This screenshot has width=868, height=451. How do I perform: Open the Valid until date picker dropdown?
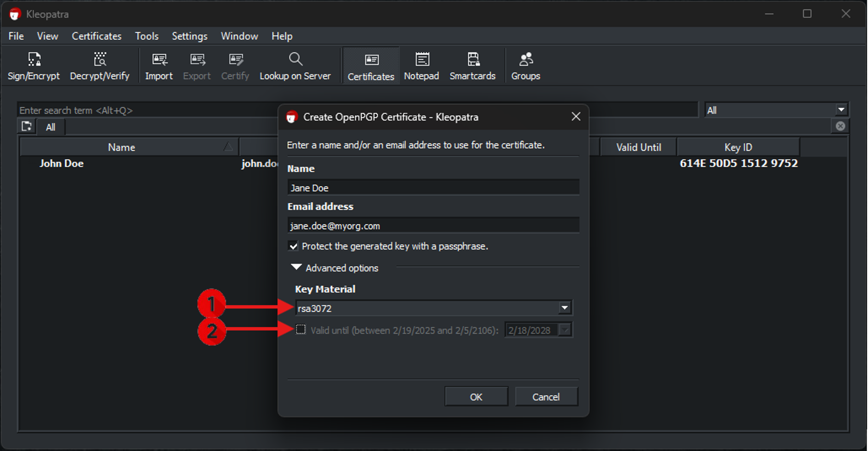coord(565,330)
